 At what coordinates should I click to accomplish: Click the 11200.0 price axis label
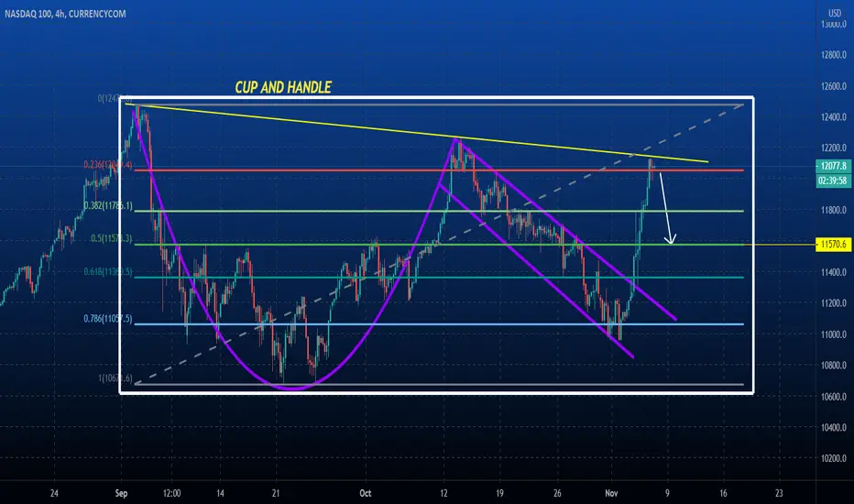834,303
